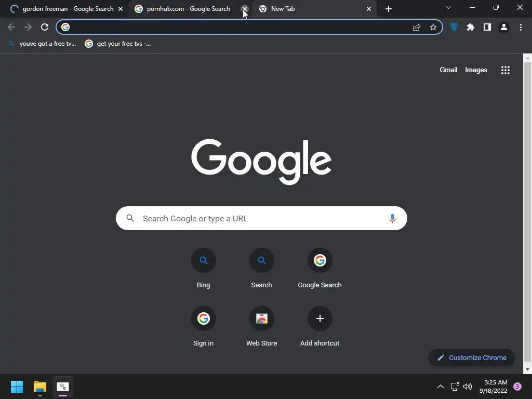Open File Explorer from taskbar
532x399 pixels.
(x=39, y=387)
